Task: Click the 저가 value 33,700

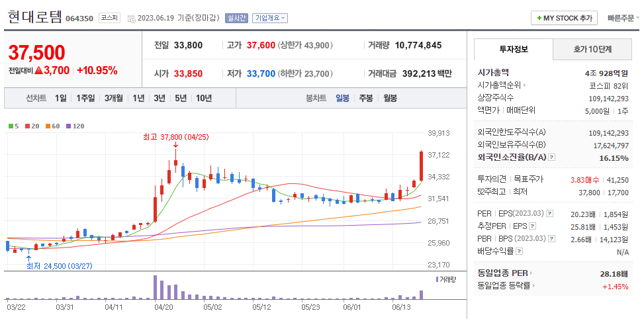Action: click(261, 74)
